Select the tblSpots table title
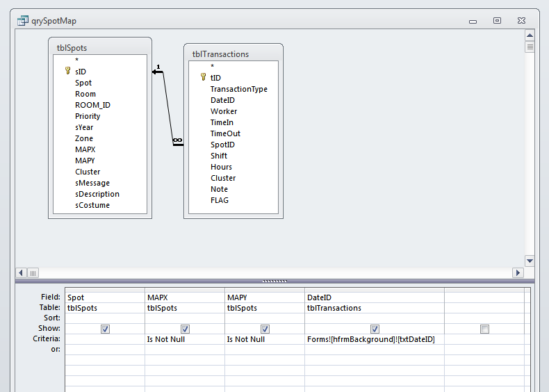The width and height of the screenshot is (549, 392). coord(72,48)
